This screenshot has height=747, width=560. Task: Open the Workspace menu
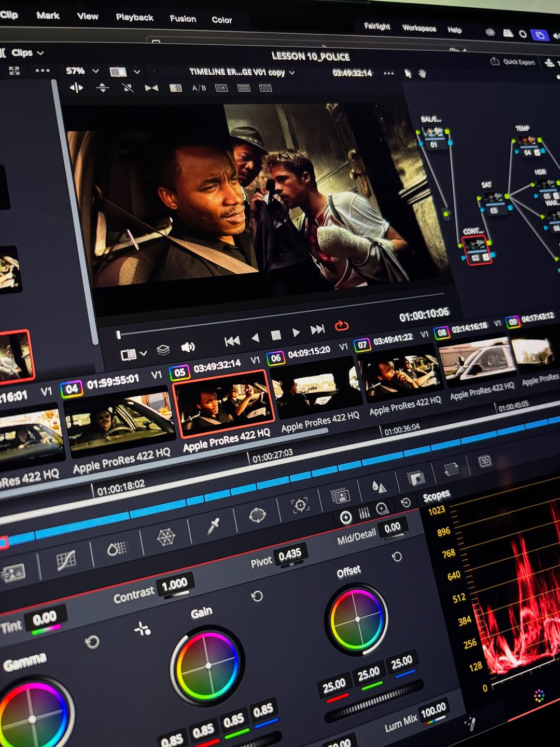coord(419,28)
